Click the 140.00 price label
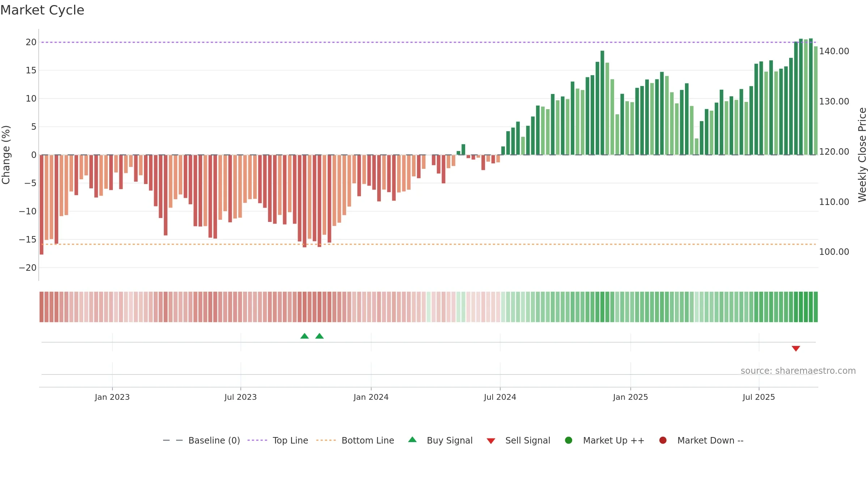 834,51
